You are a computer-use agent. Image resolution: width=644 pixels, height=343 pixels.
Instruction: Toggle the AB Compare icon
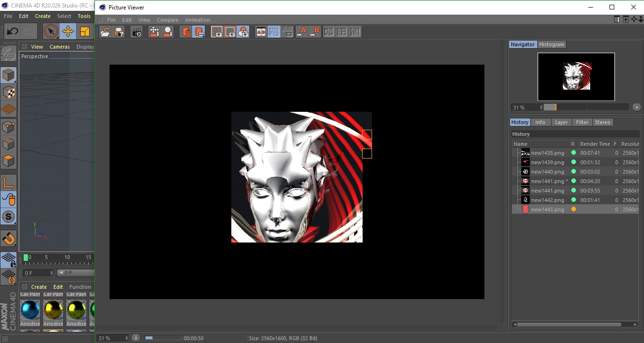(261, 32)
